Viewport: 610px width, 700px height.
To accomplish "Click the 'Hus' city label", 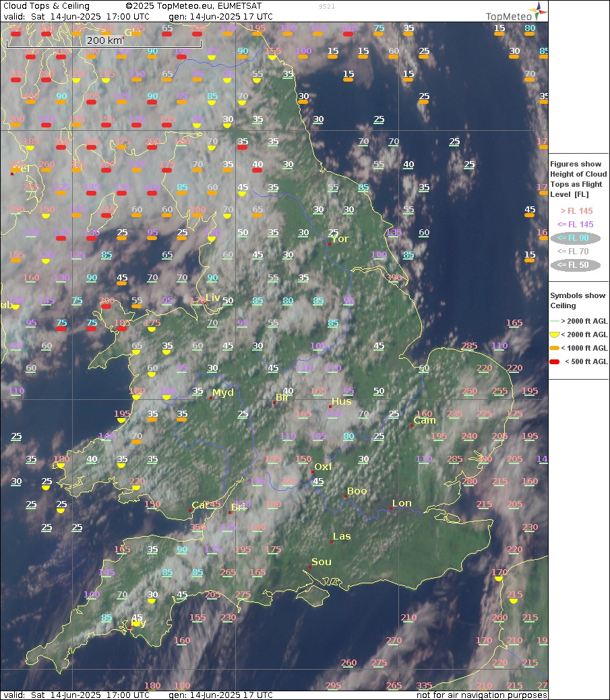I will [341, 401].
